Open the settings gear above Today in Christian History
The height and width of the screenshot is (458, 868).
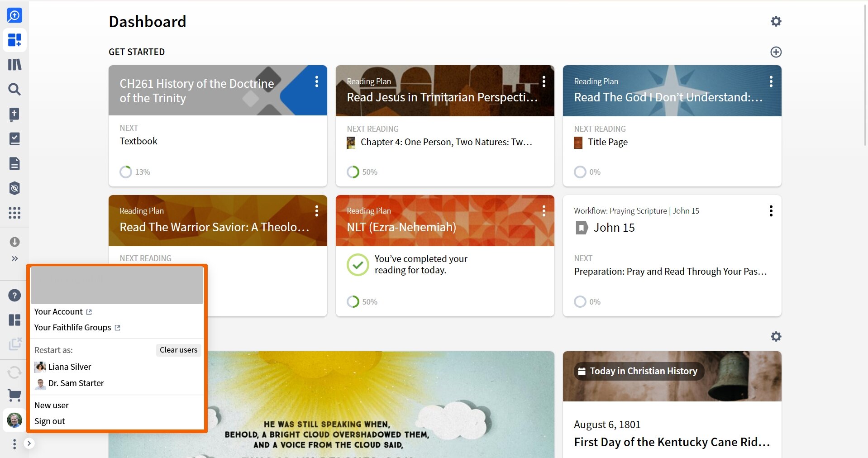pos(776,337)
